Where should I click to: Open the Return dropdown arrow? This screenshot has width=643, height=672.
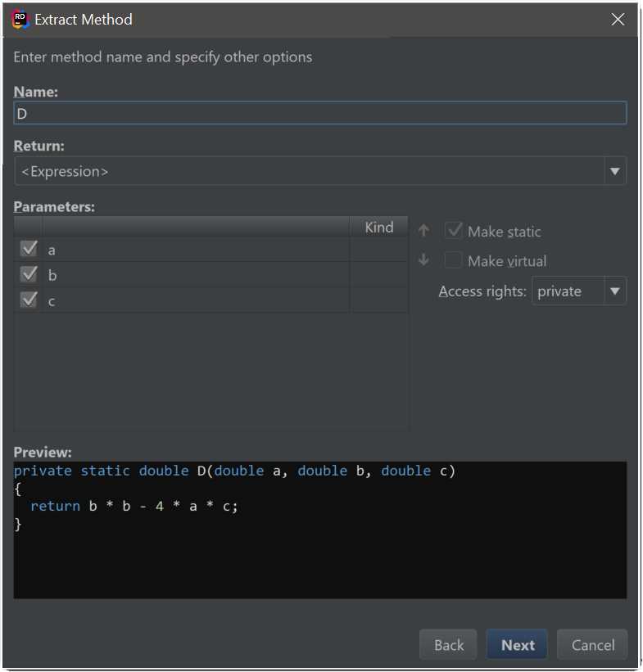click(614, 171)
